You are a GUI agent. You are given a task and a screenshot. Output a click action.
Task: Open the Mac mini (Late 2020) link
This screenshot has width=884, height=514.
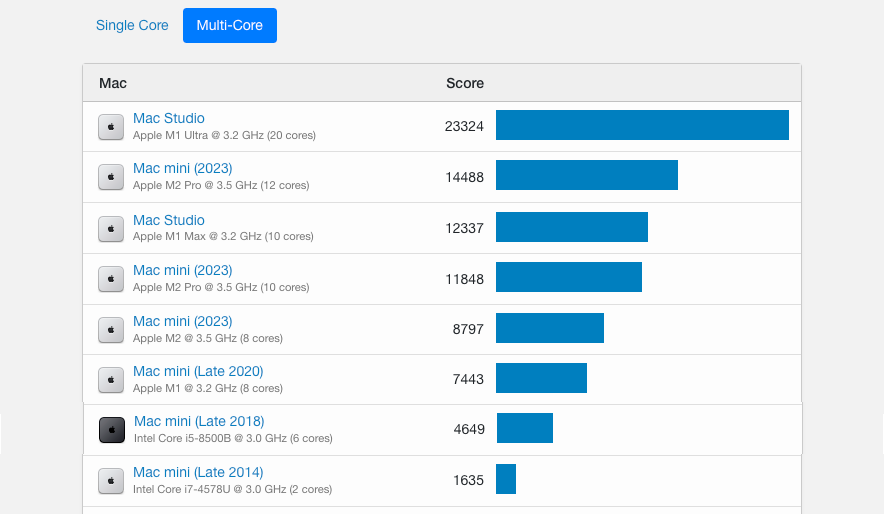(198, 371)
